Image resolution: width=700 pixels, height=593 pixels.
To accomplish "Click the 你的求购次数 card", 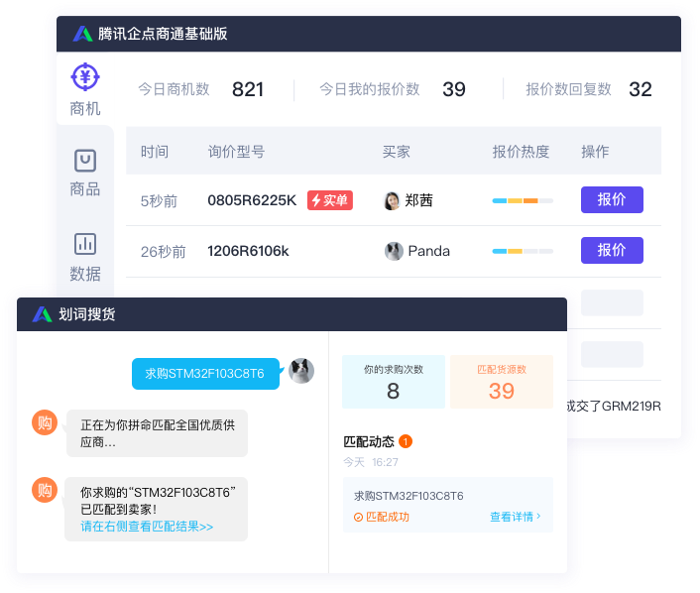I will pyautogui.click(x=394, y=382).
